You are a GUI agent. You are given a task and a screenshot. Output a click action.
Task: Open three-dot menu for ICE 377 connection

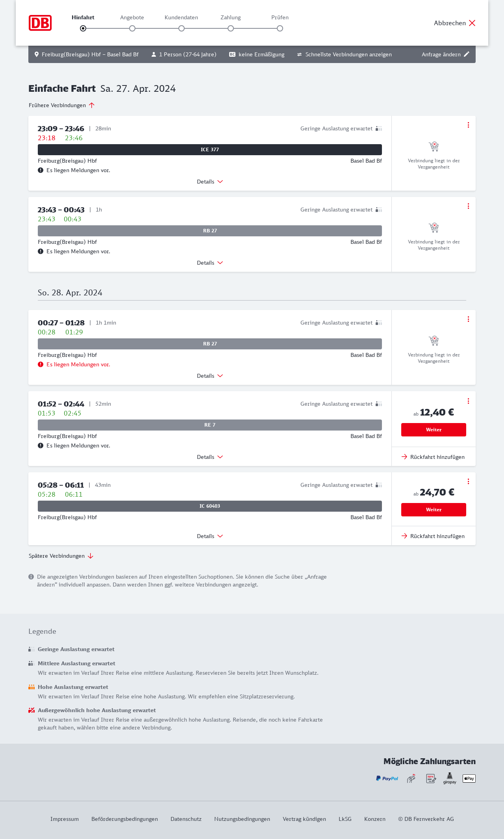point(468,125)
